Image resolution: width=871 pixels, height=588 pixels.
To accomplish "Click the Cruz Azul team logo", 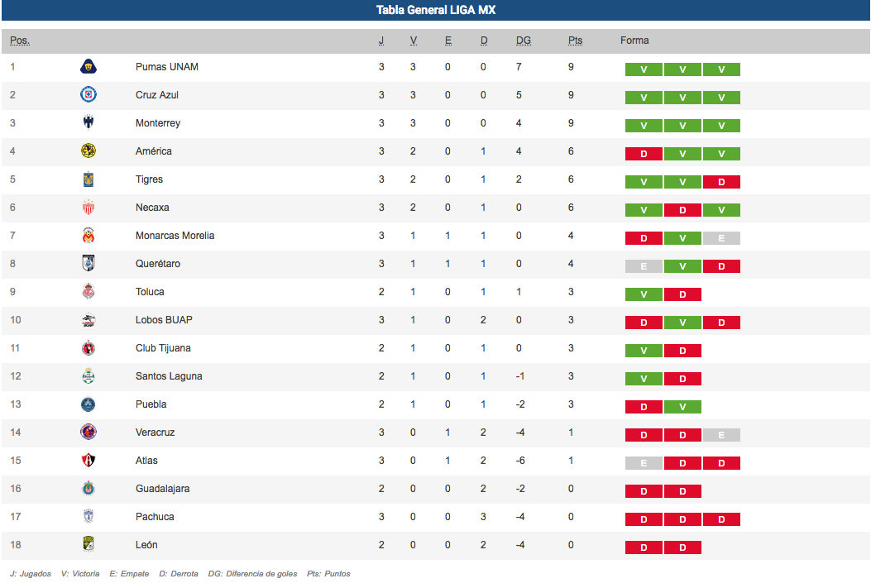I will (x=88, y=95).
